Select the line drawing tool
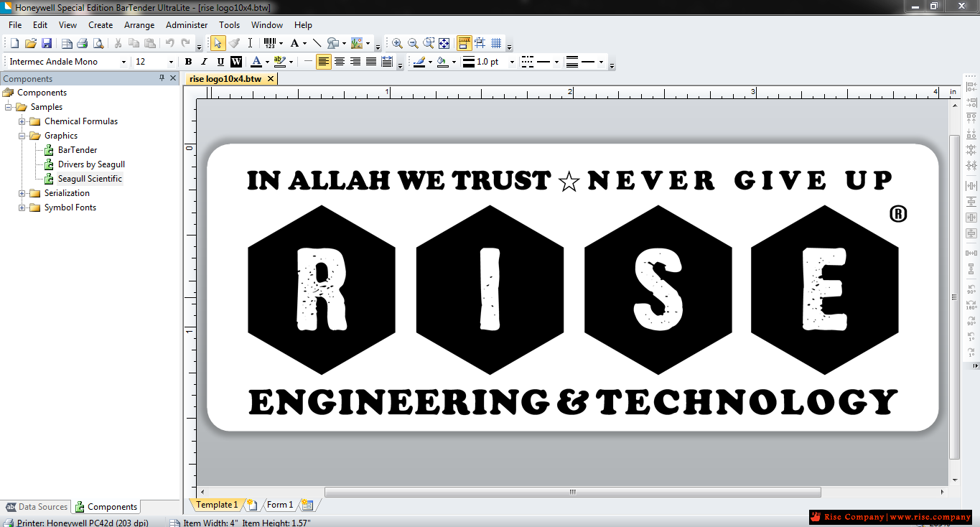980x527 pixels. click(x=317, y=44)
